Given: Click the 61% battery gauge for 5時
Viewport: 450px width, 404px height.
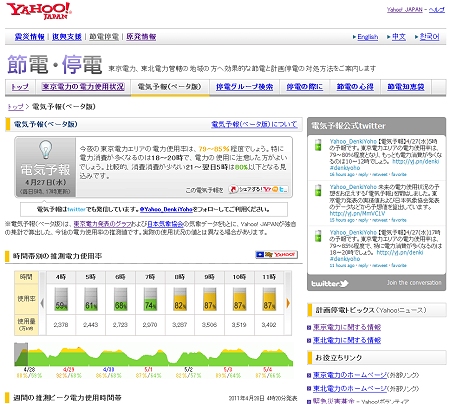Looking at the screenshot, I should 91,299.
